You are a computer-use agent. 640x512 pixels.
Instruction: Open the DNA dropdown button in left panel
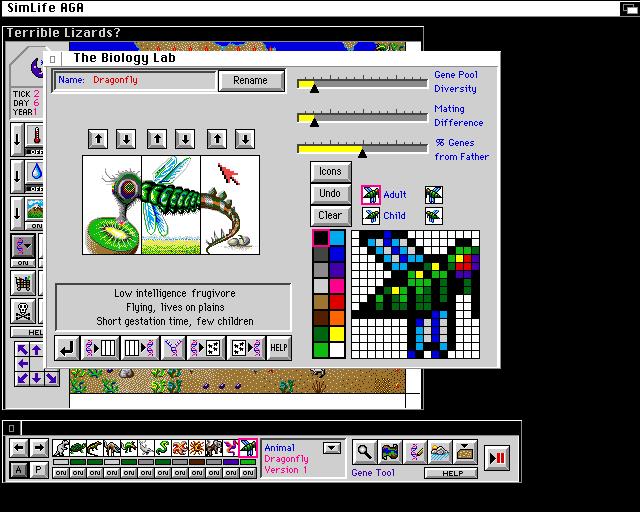coord(23,246)
